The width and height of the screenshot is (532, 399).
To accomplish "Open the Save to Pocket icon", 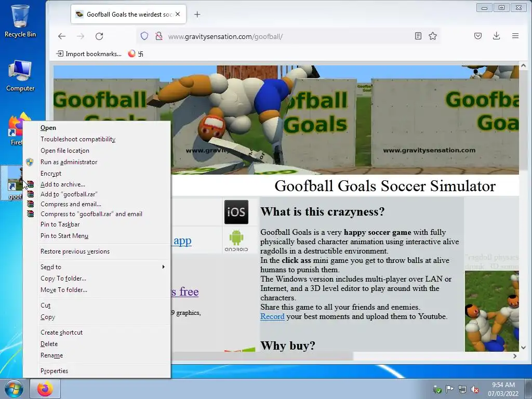I will pyautogui.click(x=478, y=36).
